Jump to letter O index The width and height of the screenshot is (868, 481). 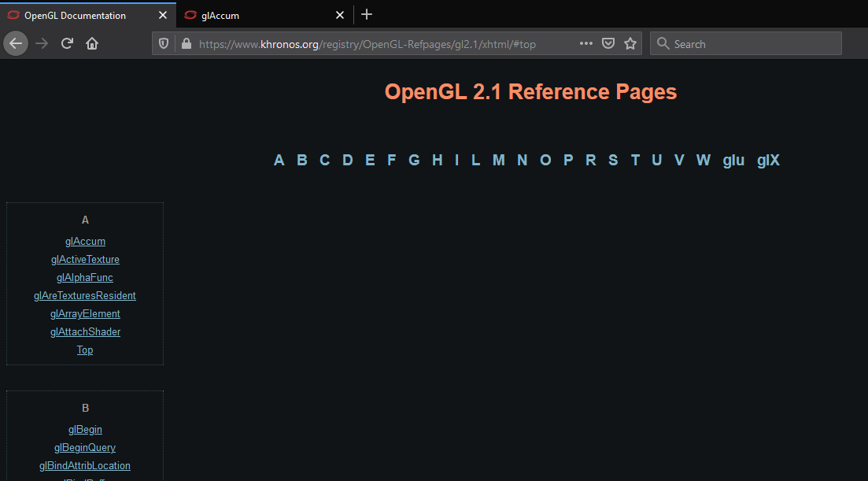[x=545, y=160]
